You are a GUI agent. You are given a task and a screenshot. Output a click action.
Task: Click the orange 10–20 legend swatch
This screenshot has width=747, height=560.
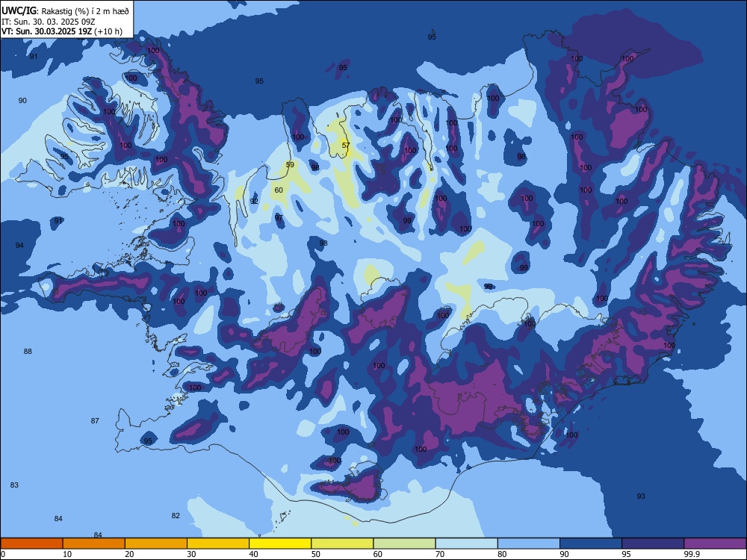coord(94,544)
